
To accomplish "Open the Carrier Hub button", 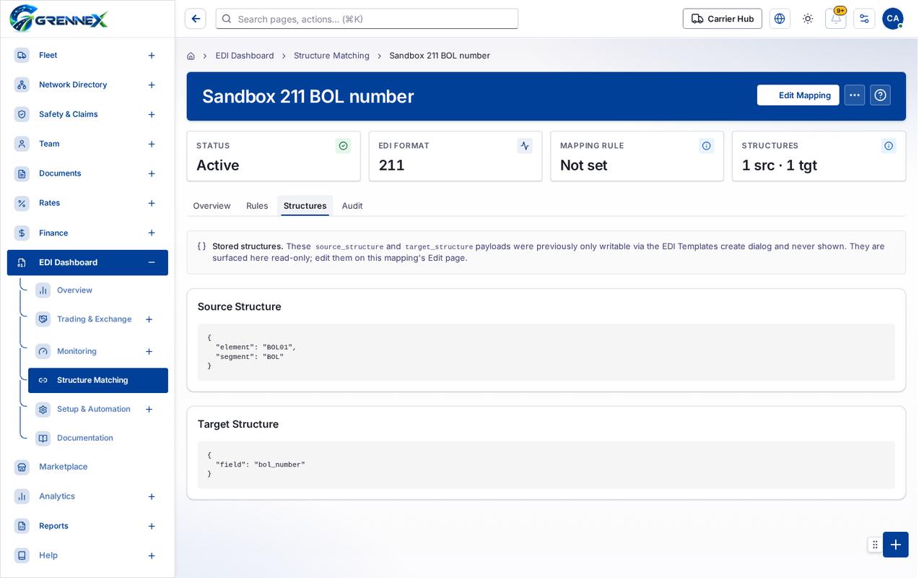I will pyautogui.click(x=723, y=19).
